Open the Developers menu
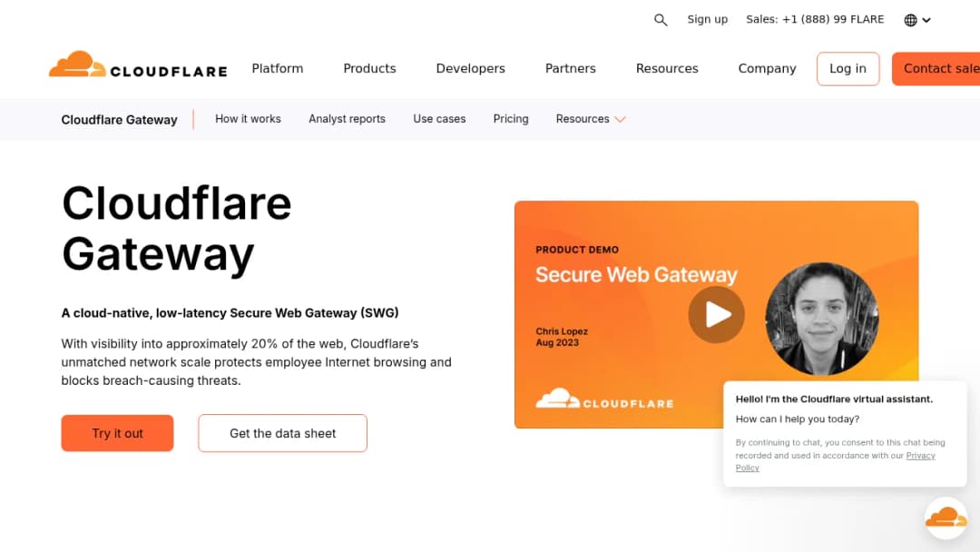This screenshot has width=980, height=552. pos(471,69)
